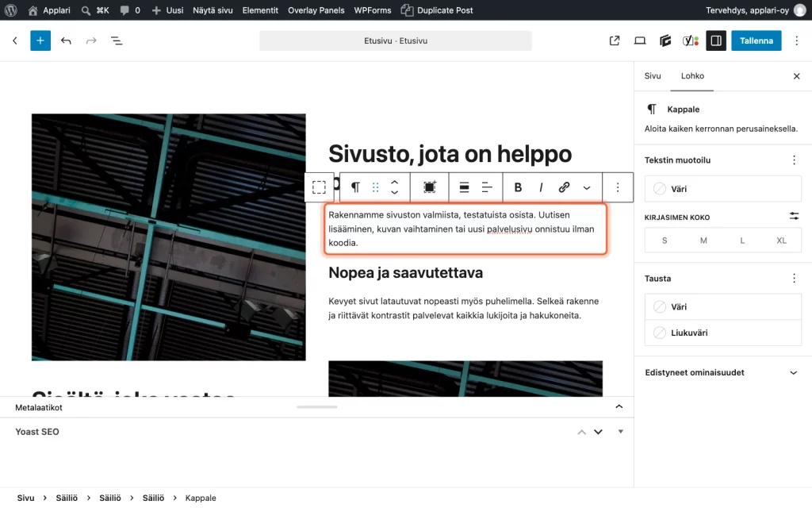Open the Uusi new content menu
The width and height of the screenshot is (812, 508).
point(167,10)
